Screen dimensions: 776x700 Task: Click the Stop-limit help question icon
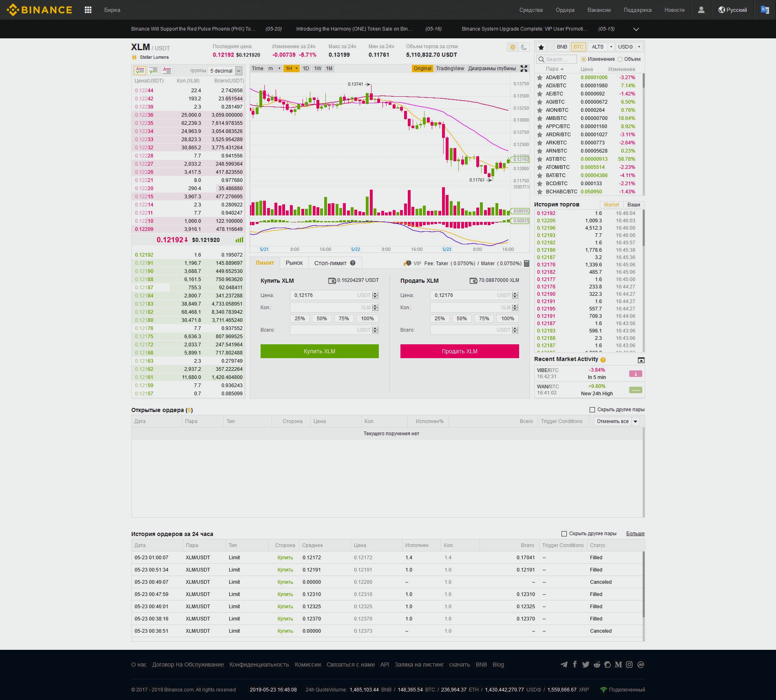(353, 263)
